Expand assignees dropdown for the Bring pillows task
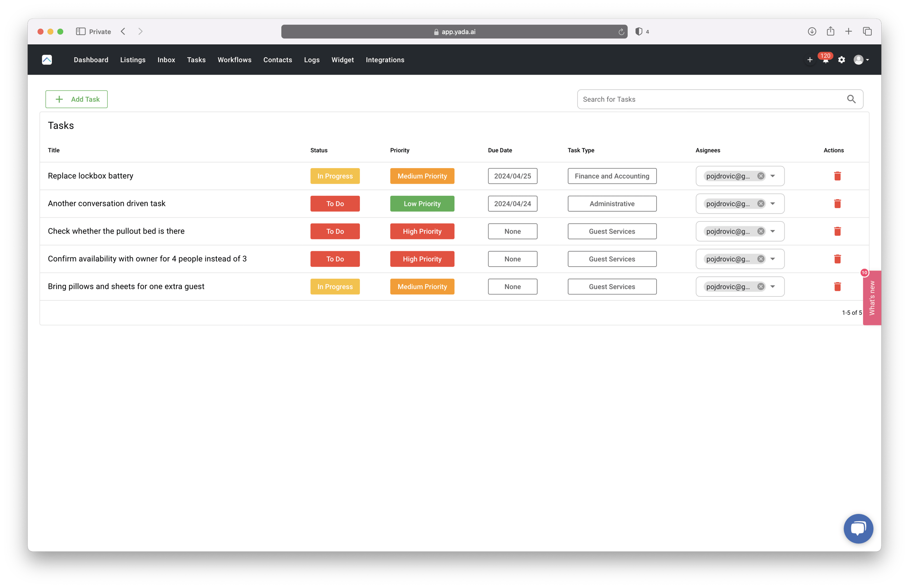 click(x=773, y=287)
